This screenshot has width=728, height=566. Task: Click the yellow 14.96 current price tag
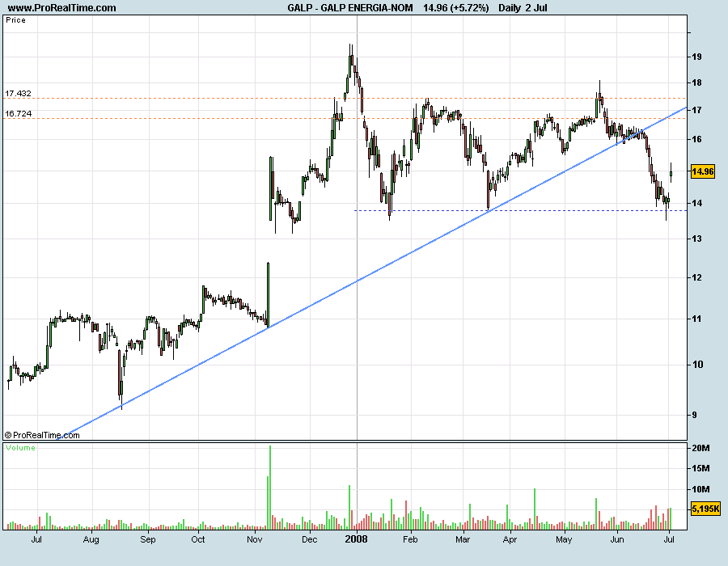pyautogui.click(x=702, y=171)
